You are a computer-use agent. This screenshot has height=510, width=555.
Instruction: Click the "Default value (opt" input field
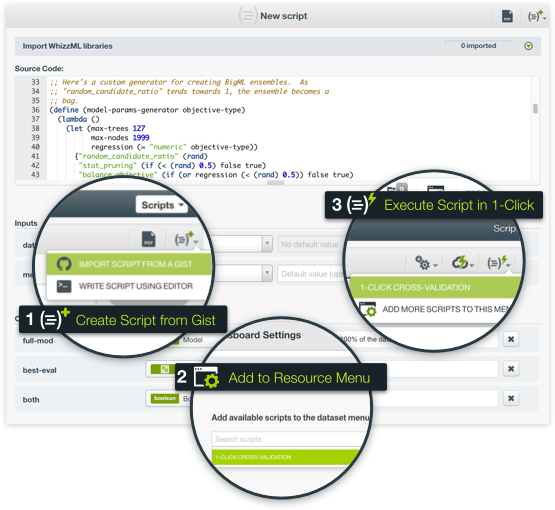pyautogui.click(x=311, y=274)
